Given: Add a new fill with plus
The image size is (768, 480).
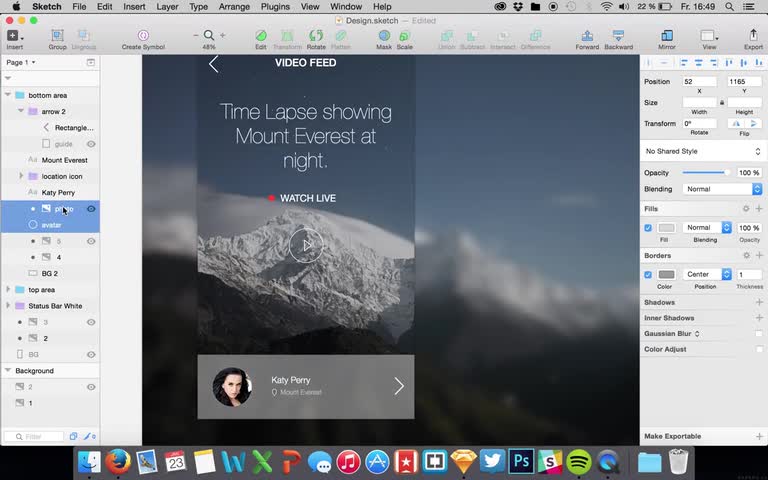Looking at the screenshot, I should 759,209.
